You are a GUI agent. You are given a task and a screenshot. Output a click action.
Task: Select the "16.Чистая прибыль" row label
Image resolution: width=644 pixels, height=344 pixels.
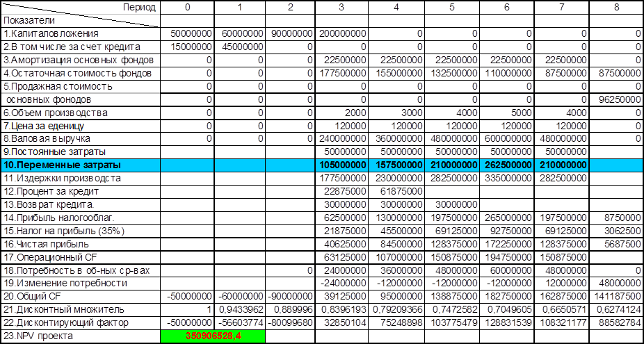(80, 244)
